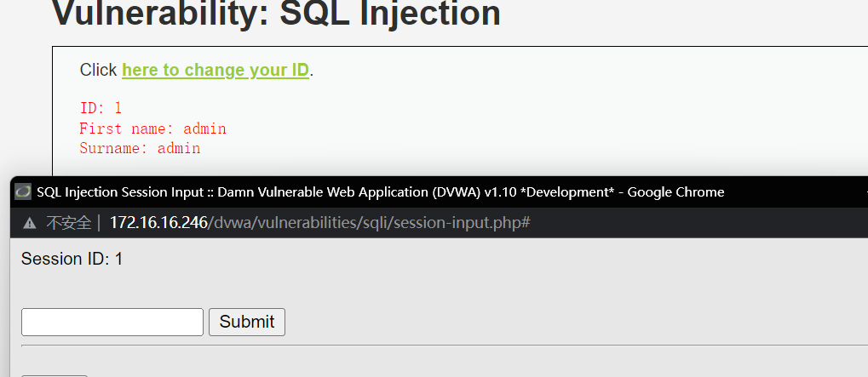Click the 'Surname: admin' result line
The width and height of the screenshot is (868, 377).
[x=140, y=149]
